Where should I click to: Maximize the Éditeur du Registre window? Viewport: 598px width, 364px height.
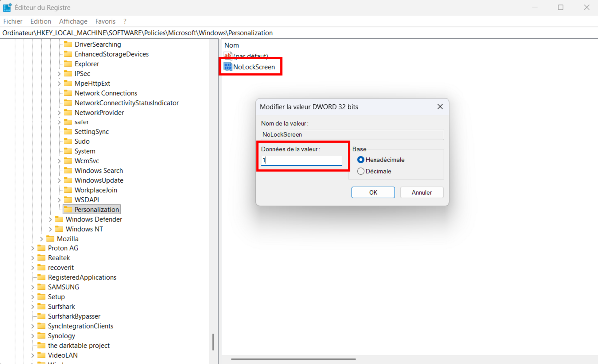click(x=560, y=8)
